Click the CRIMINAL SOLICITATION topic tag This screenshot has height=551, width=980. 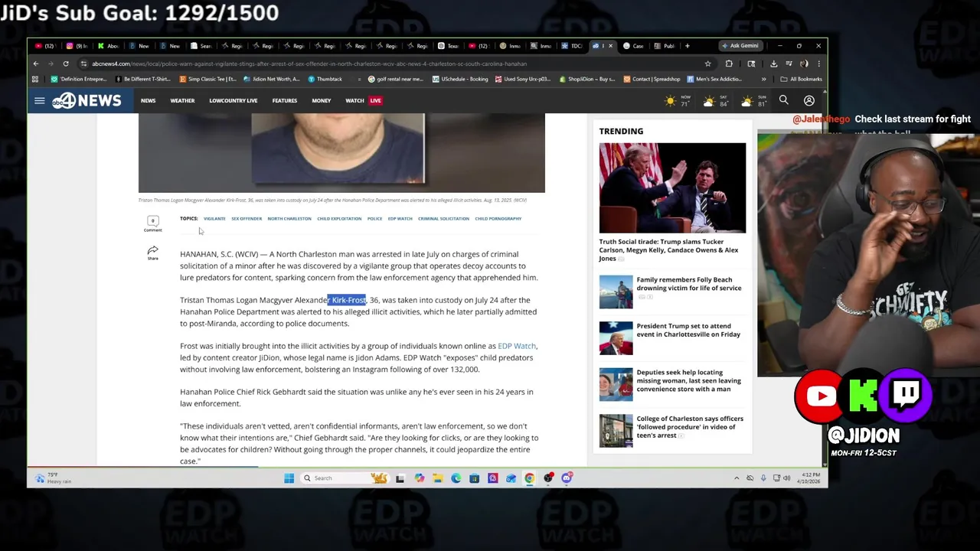443,219
